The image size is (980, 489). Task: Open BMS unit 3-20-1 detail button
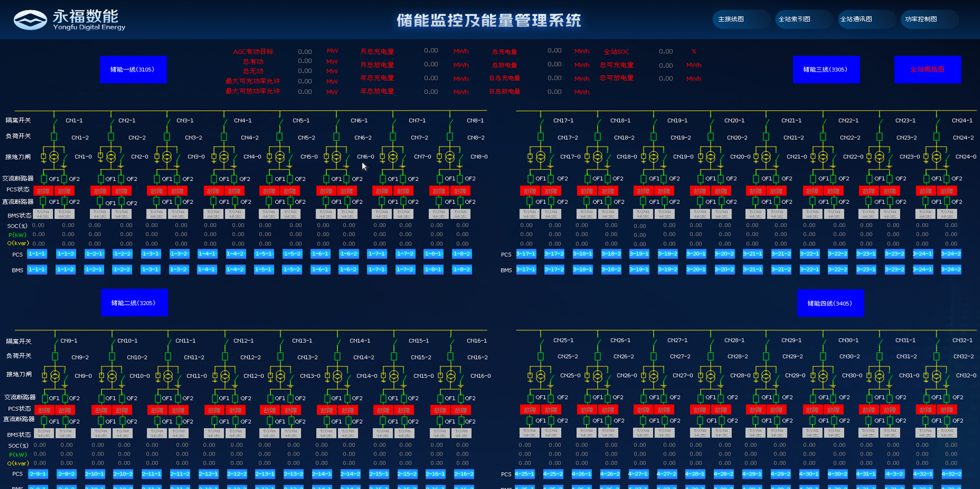696,270
